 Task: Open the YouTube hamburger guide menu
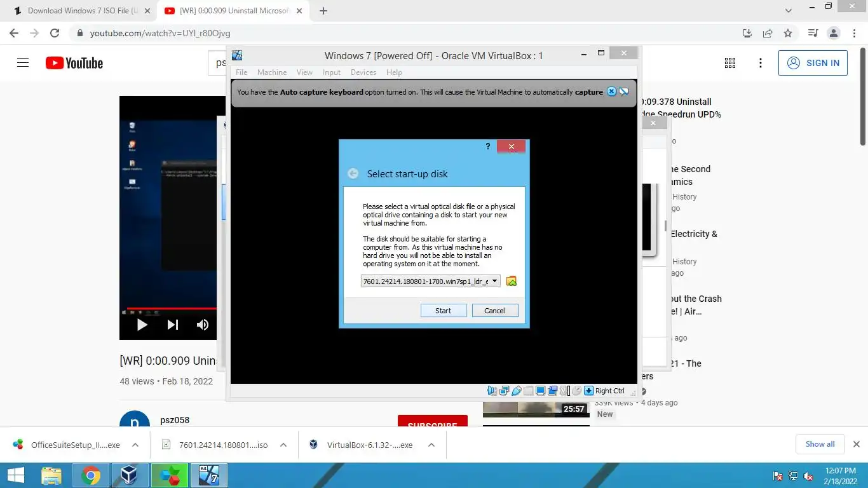[23, 63]
